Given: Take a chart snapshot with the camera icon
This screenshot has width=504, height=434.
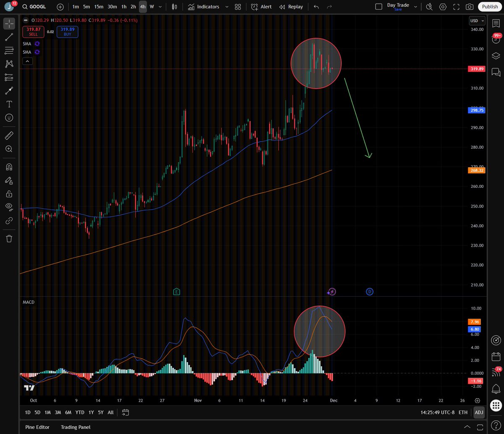Looking at the screenshot, I should pos(470,6).
